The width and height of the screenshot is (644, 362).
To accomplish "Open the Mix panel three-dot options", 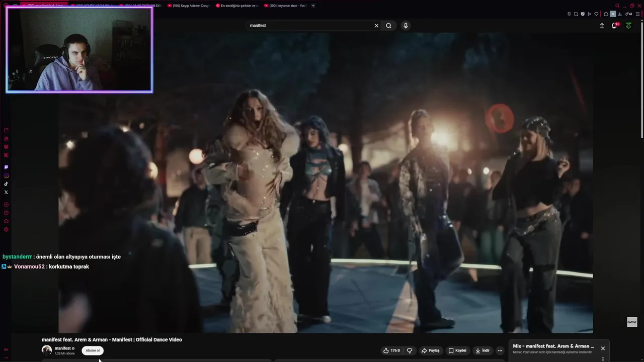I will pos(603,359).
